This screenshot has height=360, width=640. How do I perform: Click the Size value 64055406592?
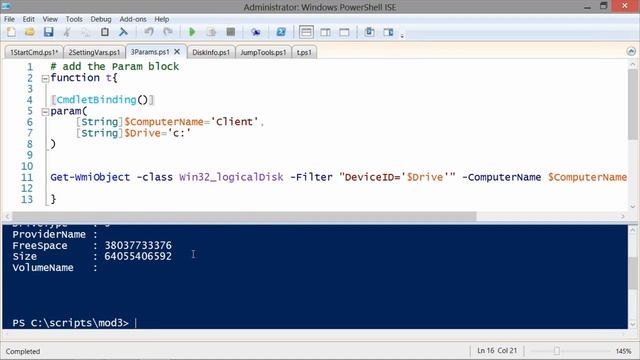pyautogui.click(x=138, y=256)
